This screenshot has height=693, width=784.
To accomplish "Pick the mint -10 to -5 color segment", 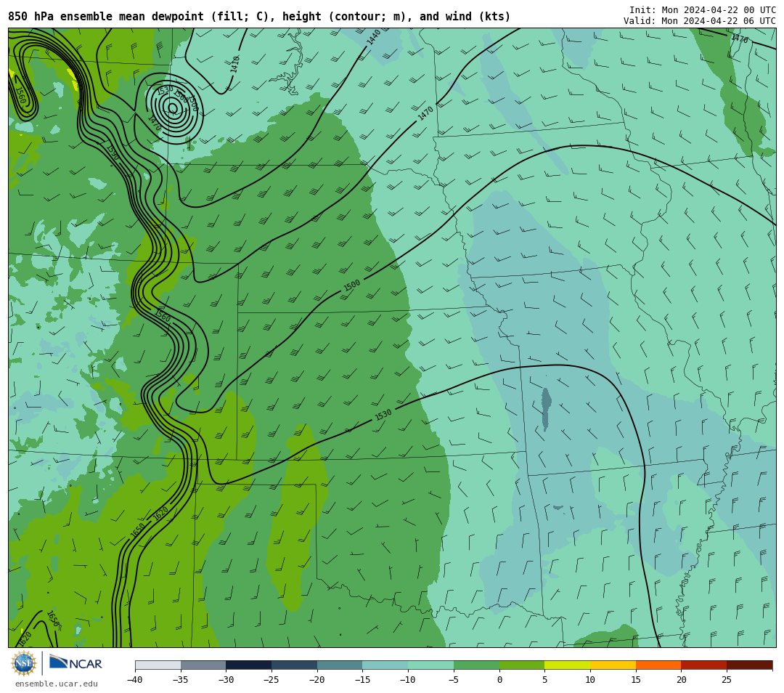I will [431, 665].
